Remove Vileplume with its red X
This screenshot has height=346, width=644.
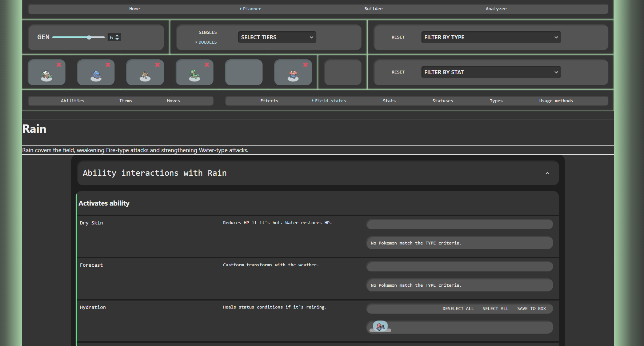[x=305, y=65]
